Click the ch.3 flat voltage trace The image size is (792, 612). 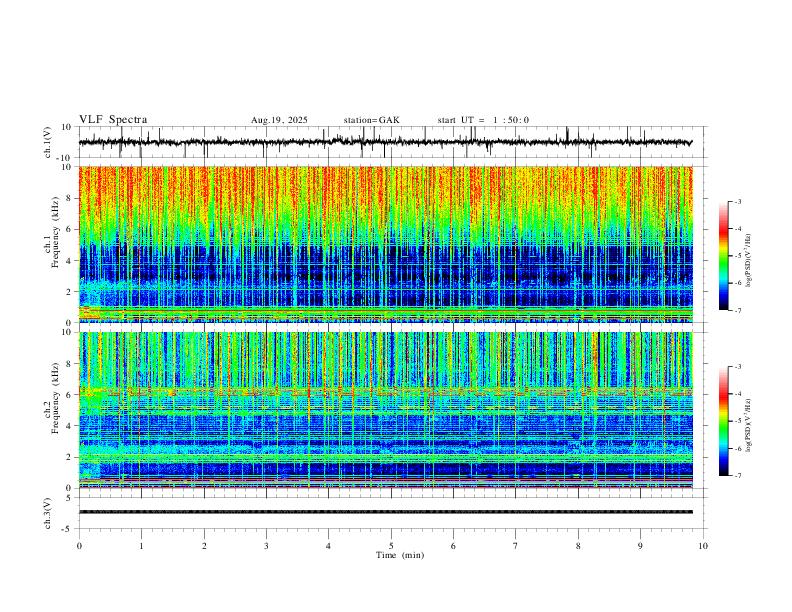click(385, 512)
